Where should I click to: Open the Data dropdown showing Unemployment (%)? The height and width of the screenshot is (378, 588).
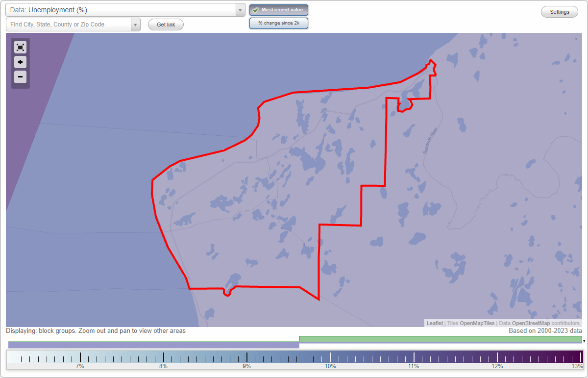point(122,10)
